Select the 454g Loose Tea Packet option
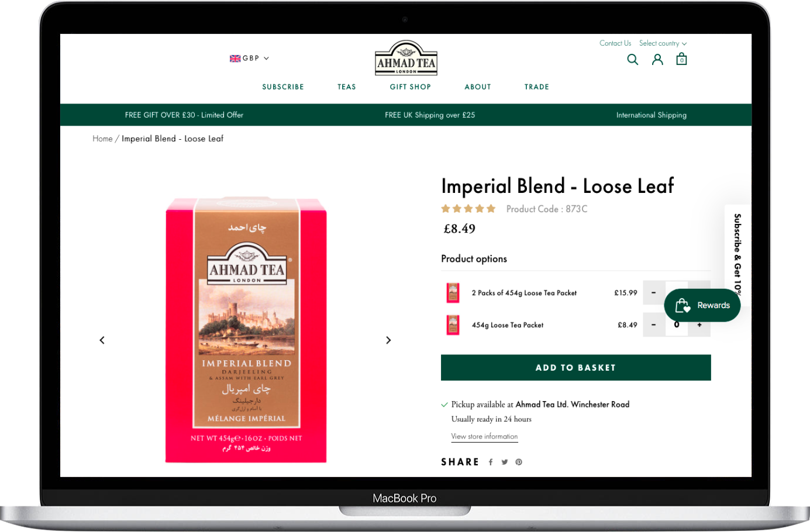810x532 pixels. point(507,325)
